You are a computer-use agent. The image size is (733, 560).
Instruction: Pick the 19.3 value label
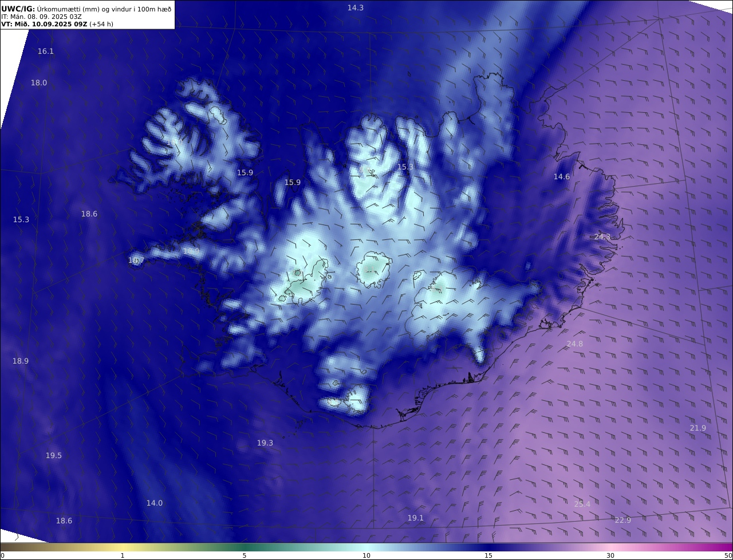coord(265,443)
